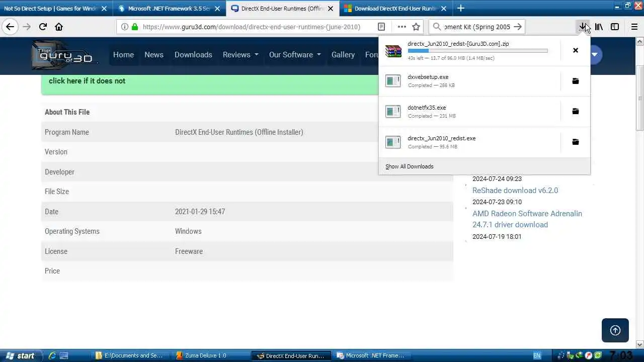Switch to E:\Documents and Settings taskbar item
Viewport: 644px width, 362px height.
(x=131, y=355)
